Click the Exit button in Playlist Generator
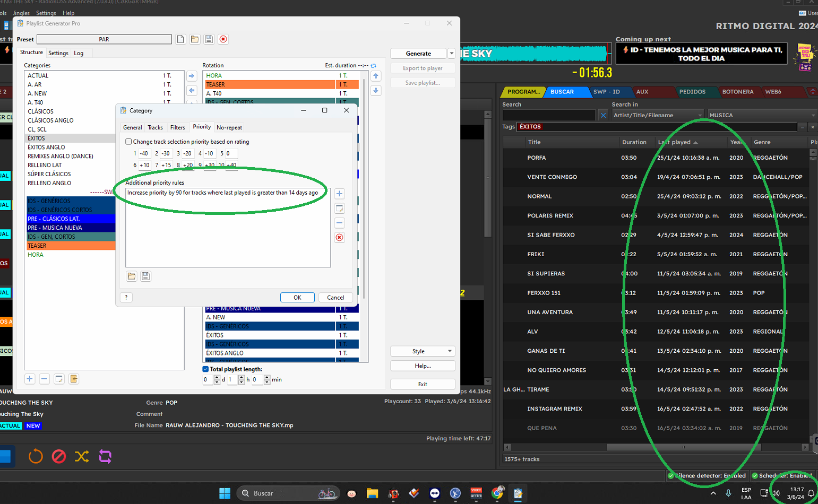Viewport: 818px width, 504px height. coord(423,384)
